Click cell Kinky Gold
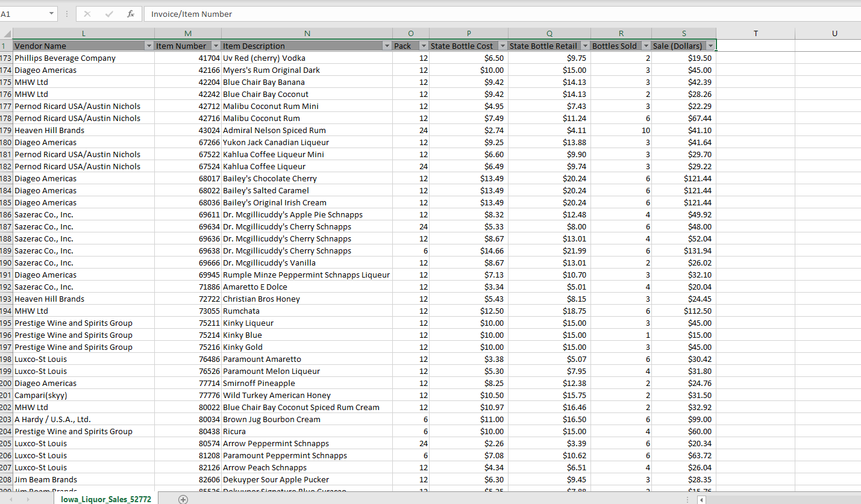The height and width of the screenshot is (504, 861). click(307, 347)
